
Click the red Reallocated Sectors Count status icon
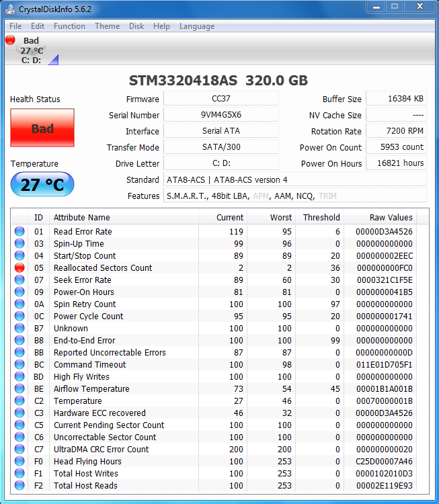pos(19,267)
